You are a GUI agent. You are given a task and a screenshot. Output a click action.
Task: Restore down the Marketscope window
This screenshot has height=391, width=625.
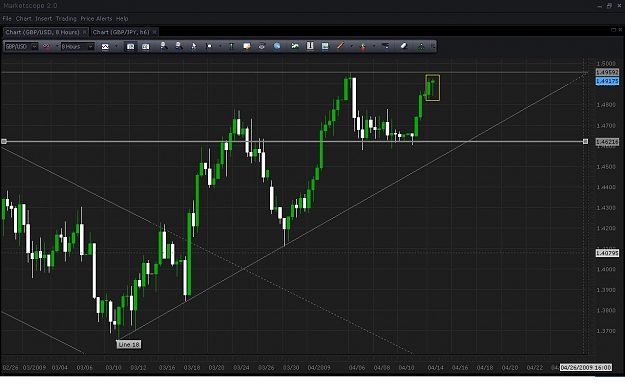pos(609,6)
